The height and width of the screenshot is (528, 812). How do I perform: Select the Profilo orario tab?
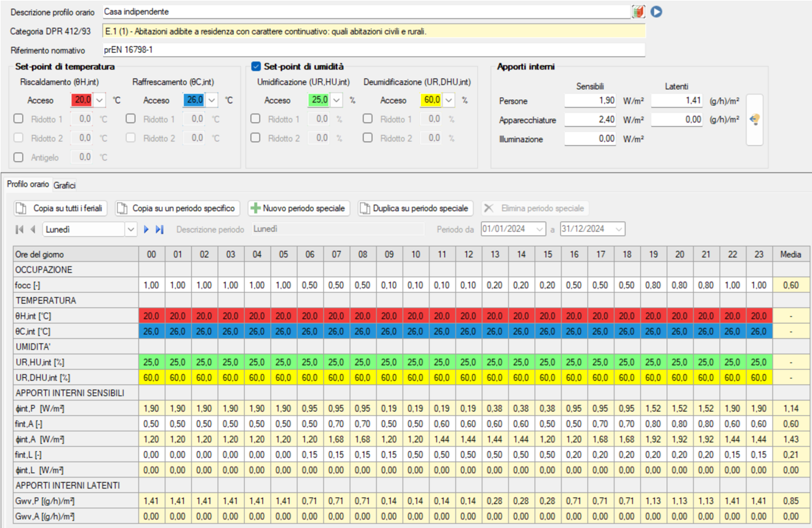[x=28, y=185]
